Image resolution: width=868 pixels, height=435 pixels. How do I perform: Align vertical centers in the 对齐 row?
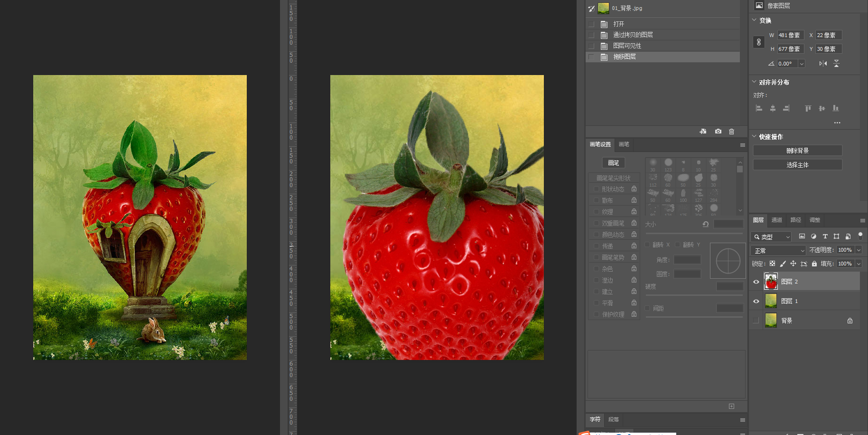tap(821, 108)
